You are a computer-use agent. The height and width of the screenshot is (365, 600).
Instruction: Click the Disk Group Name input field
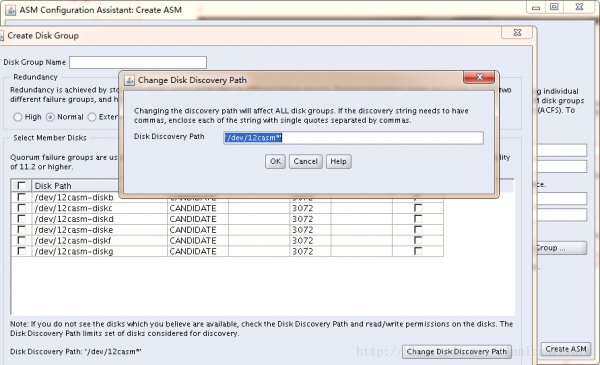[x=138, y=62]
